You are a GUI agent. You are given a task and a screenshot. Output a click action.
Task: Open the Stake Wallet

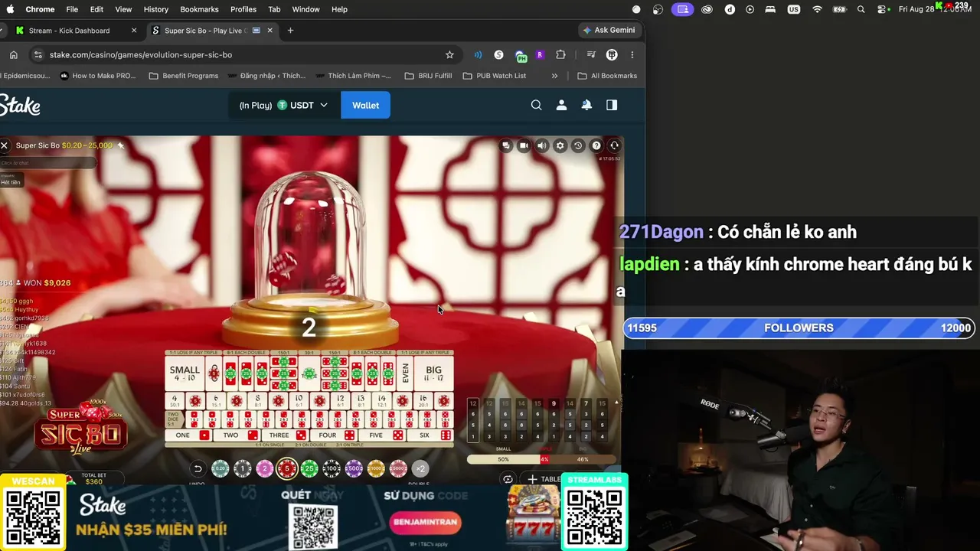(x=365, y=106)
